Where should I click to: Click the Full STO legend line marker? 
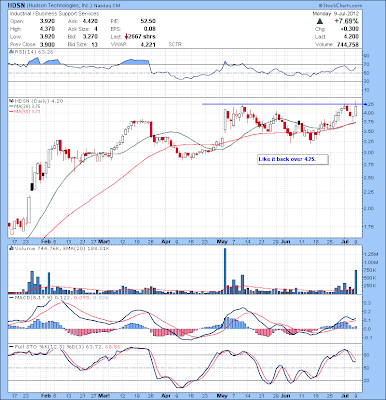click(x=11, y=347)
